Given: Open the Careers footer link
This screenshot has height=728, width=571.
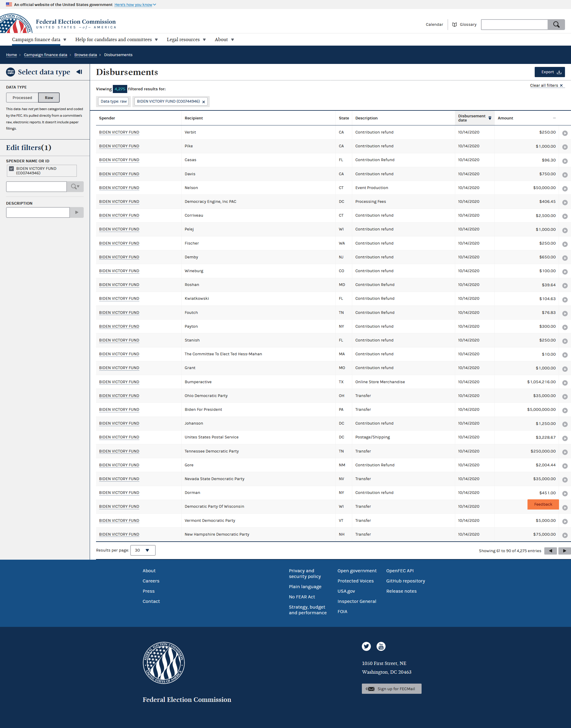Looking at the screenshot, I should pyautogui.click(x=151, y=581).
